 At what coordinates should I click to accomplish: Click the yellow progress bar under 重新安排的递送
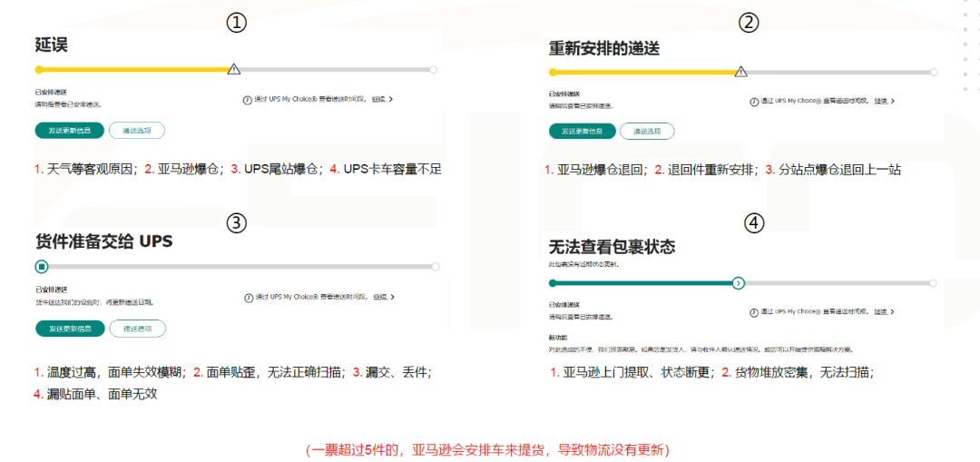(x=643, y=72)
